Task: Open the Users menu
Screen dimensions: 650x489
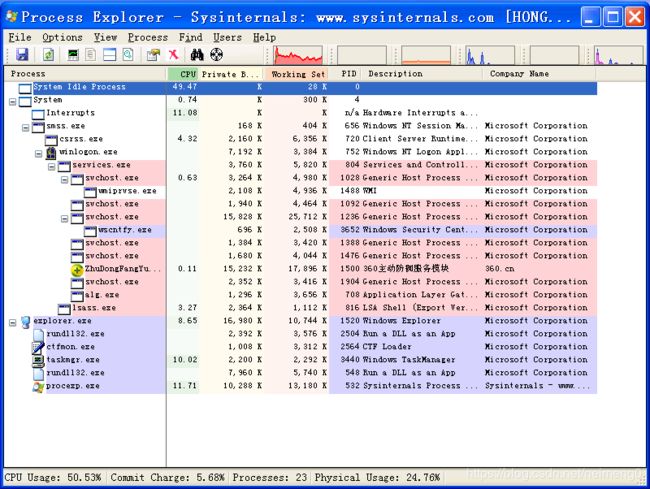Action: [x=227, y=37]
